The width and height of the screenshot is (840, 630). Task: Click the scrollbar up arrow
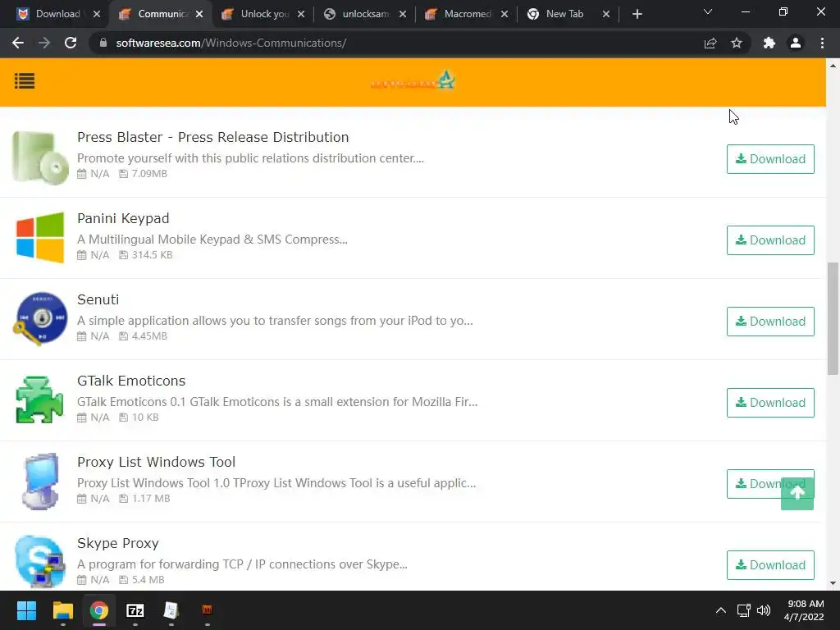833,66
